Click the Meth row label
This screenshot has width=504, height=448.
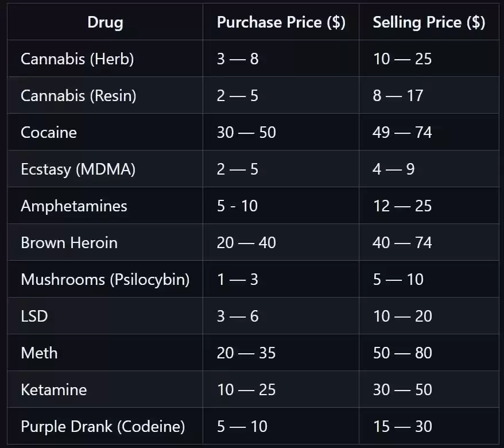[x=39, y=353]
